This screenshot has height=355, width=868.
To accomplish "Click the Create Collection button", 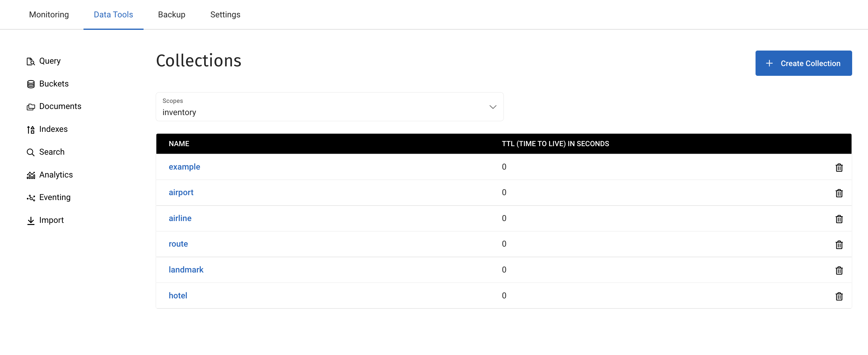I will (804, 63).
